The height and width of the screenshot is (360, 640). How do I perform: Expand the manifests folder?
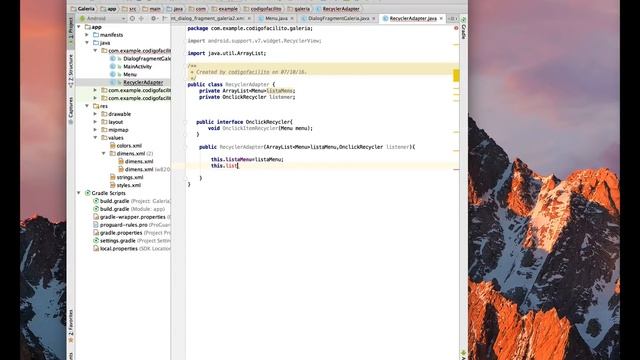(x=87, y=35)
